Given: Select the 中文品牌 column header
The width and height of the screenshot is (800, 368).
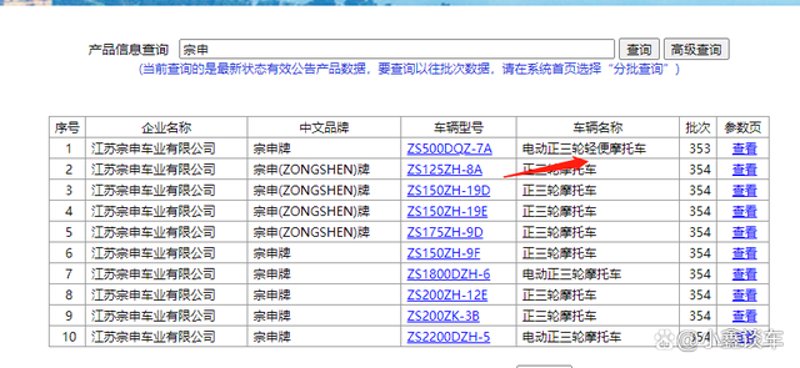Looking at the screenshot, I should pos(324,128).
